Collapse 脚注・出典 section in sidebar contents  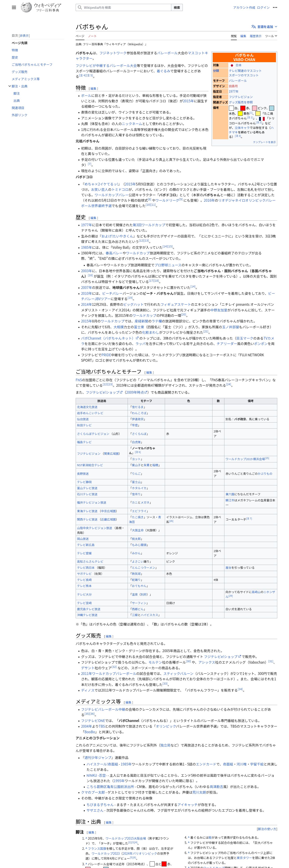point(9,86)
